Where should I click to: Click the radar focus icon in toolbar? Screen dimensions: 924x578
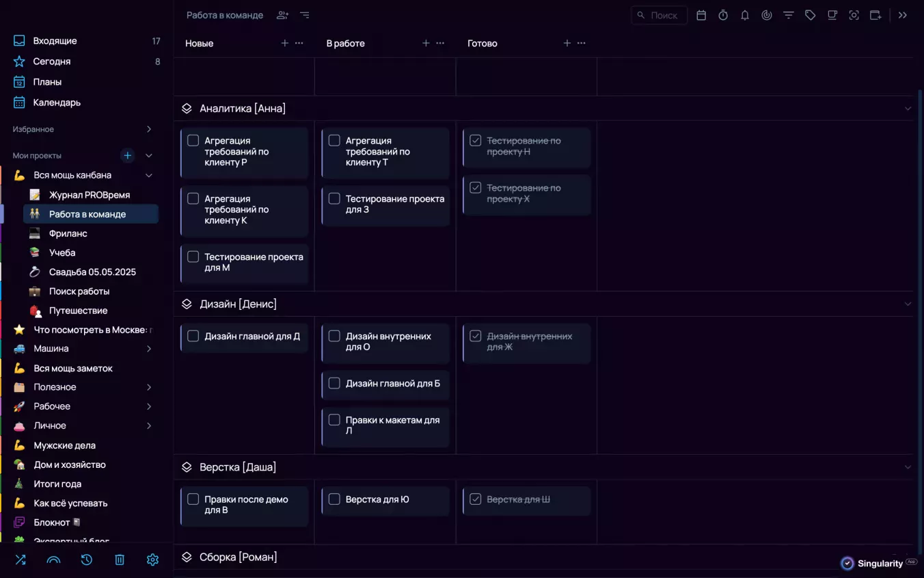coord(767,15)
